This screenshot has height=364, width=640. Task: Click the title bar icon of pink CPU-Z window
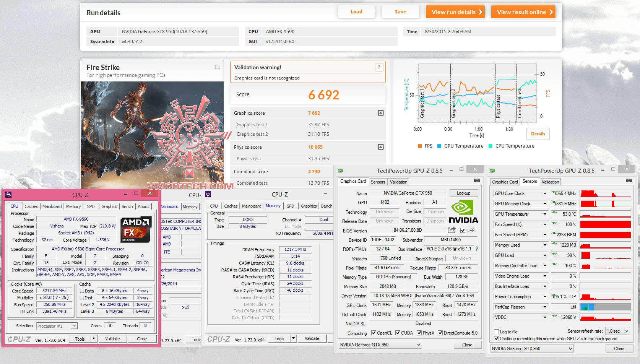click(x=8, y=195)
